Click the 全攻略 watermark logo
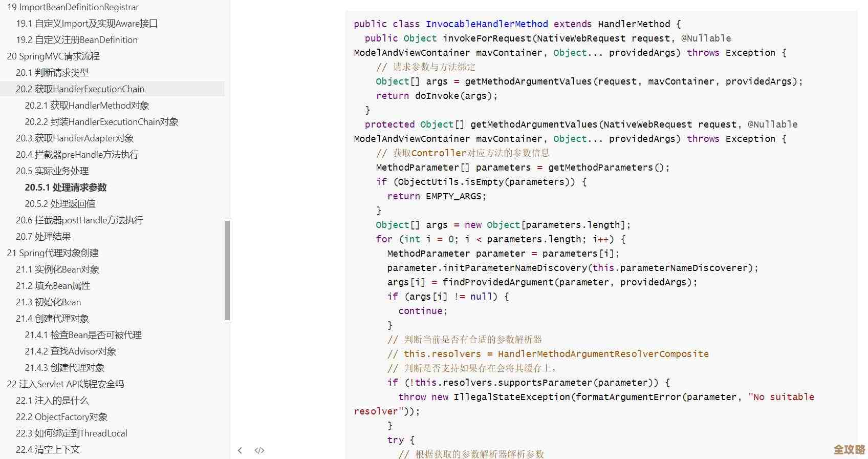The width and height of the screenshot is (868, 459). 849,449
